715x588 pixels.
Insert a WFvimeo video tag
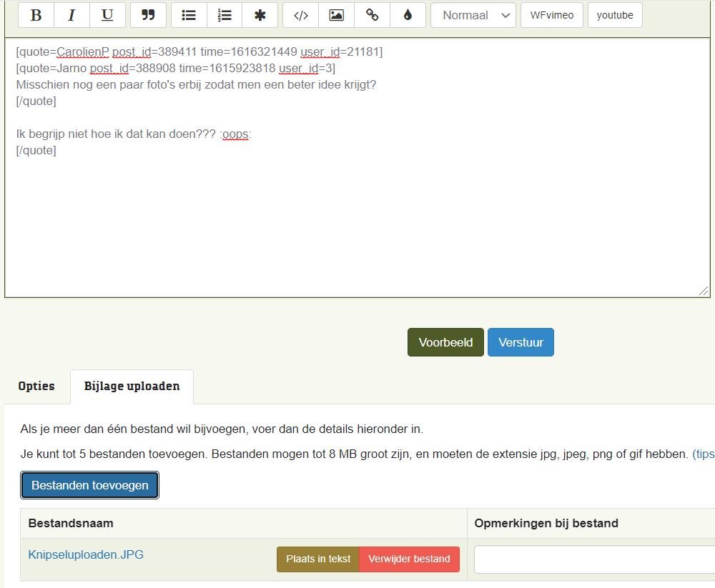click(552, 15)
